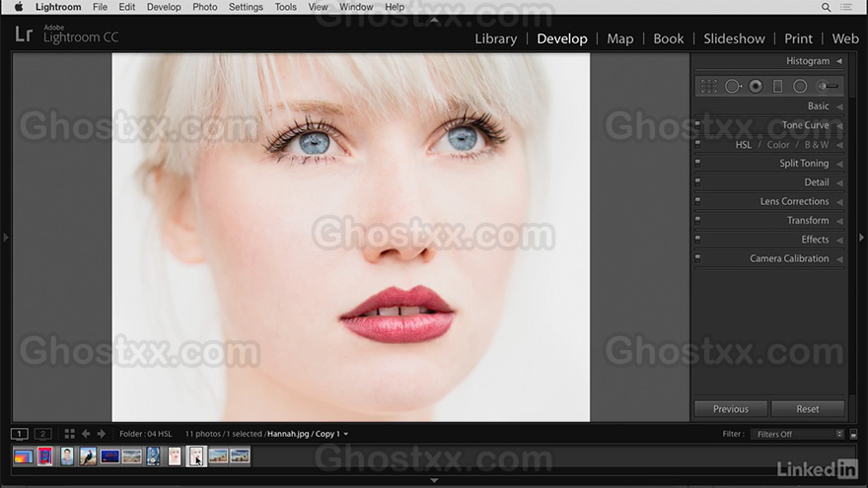868x488 pixels.
Task: Expand the Lens Corrections panel
Action: point(839,202)
